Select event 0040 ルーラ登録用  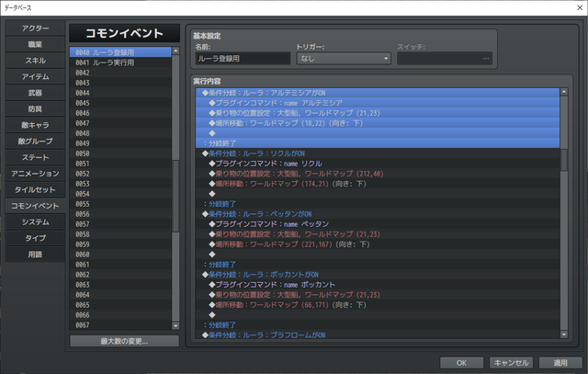(120, 52)
